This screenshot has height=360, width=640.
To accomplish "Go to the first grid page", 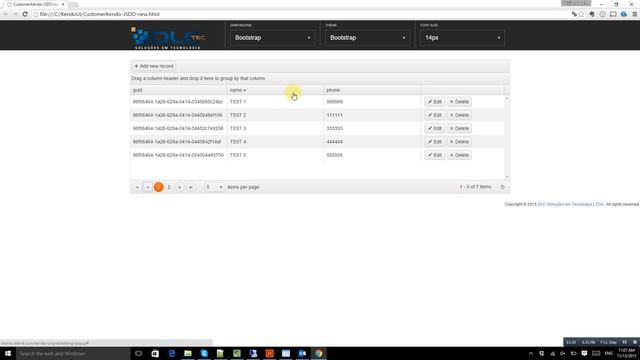I will [x=138, y=187].
